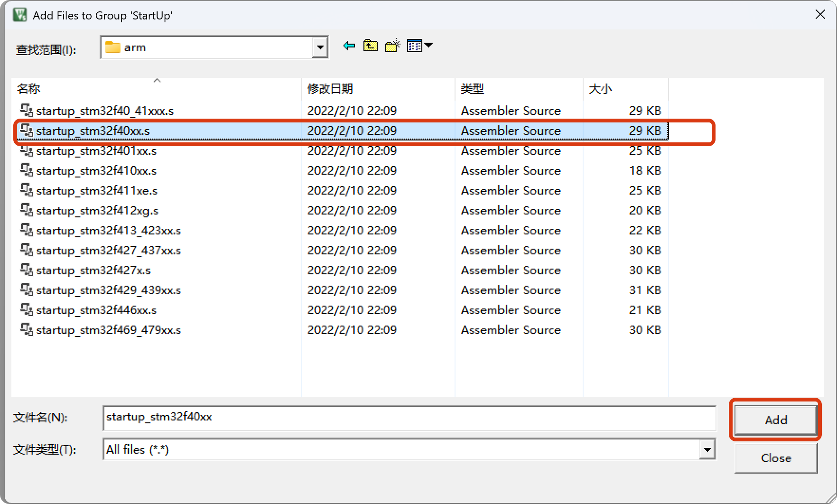Sort files by the 修改日期 column header
The height and width of the screenshot is (504, 837).
(378, 89)
